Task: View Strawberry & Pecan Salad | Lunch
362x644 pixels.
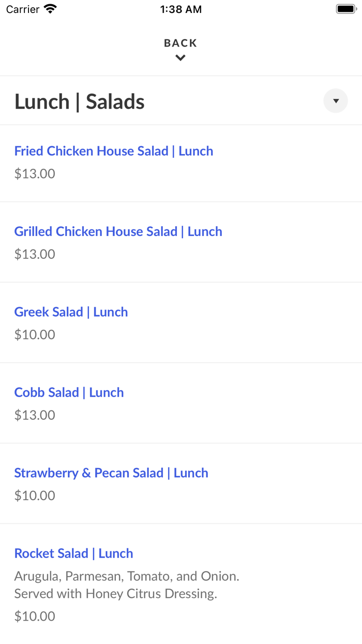Action: coord(111,473)
